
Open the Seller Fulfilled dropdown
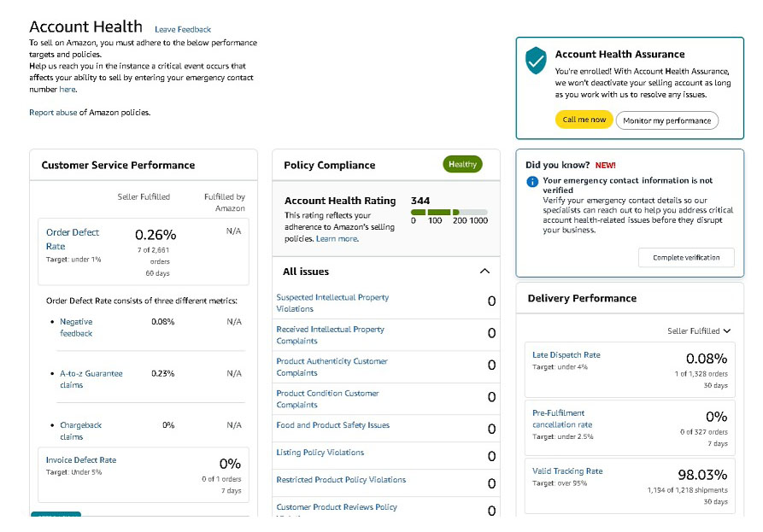pos(699,330)
